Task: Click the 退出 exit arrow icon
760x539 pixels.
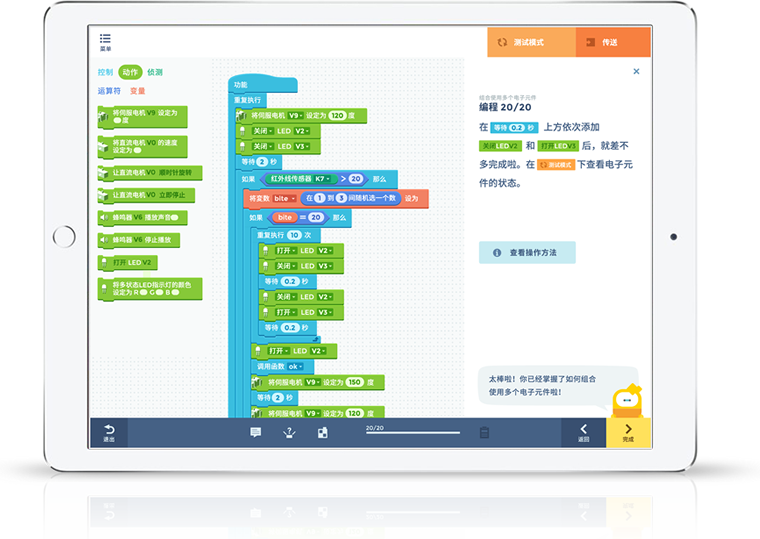Action: [109, 432]
